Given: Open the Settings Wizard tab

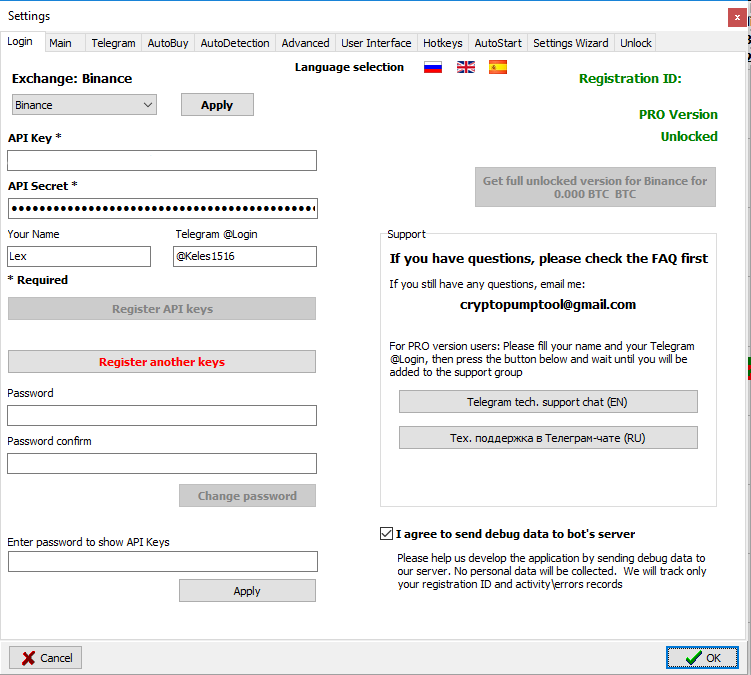Looking at the screenshot, I should point(570,43).
